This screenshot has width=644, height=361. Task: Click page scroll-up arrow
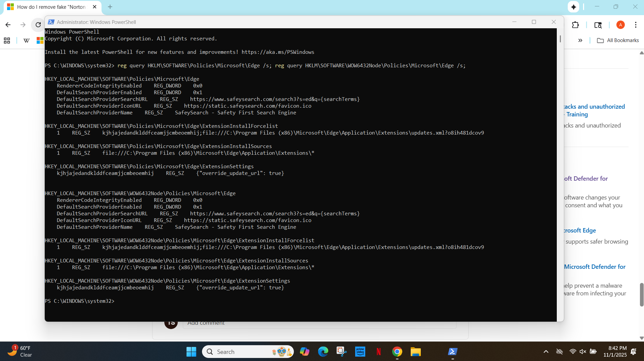[641, 53]
